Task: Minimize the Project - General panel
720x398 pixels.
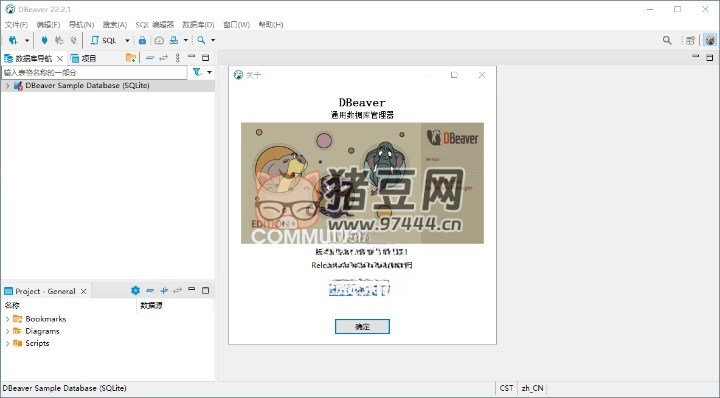Action: tap(191, 289)
